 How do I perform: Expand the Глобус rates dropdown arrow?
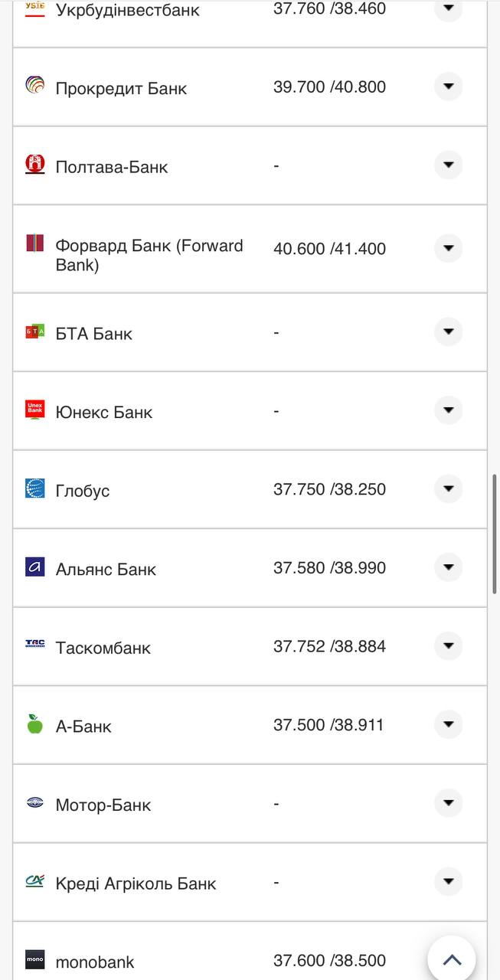point(449,488)
